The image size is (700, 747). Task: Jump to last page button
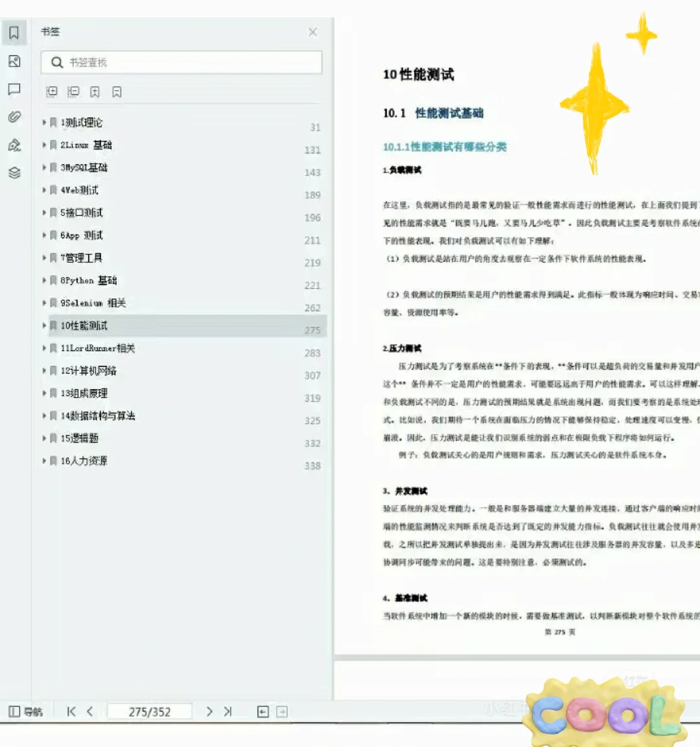tap(227, 711)
